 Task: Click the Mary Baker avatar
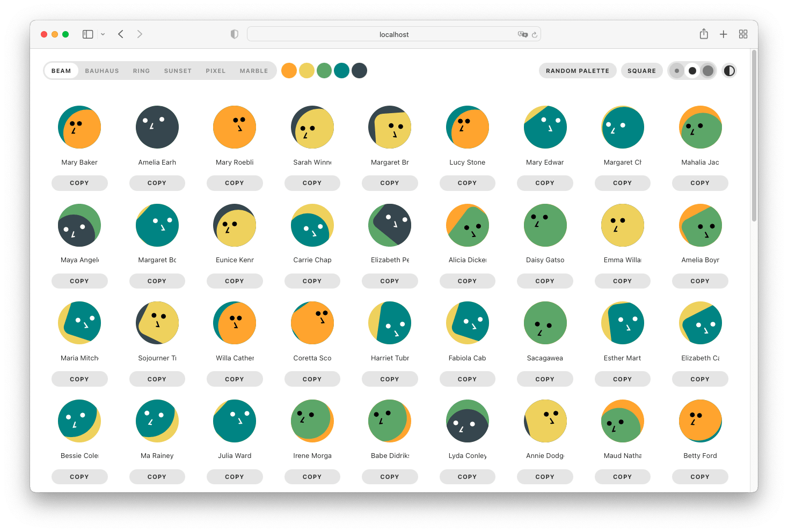click(x=79, y=127)
